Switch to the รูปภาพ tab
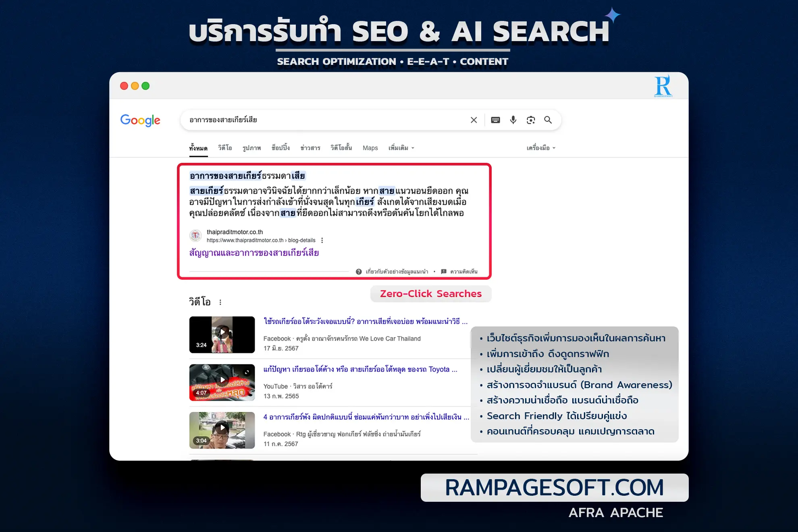This screenshot has height=532, width=798. (252, 148)
